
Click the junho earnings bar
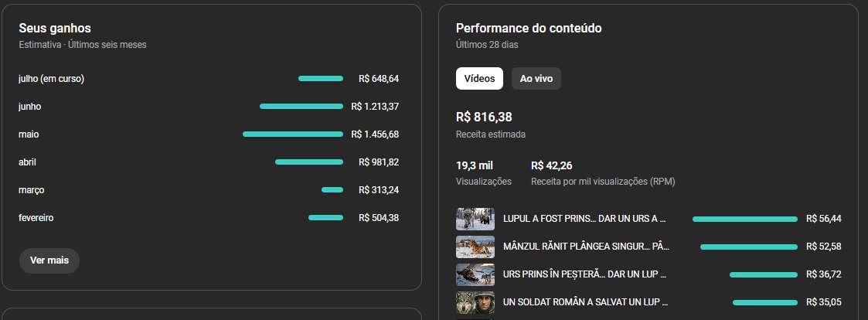[x=301, y=107]
